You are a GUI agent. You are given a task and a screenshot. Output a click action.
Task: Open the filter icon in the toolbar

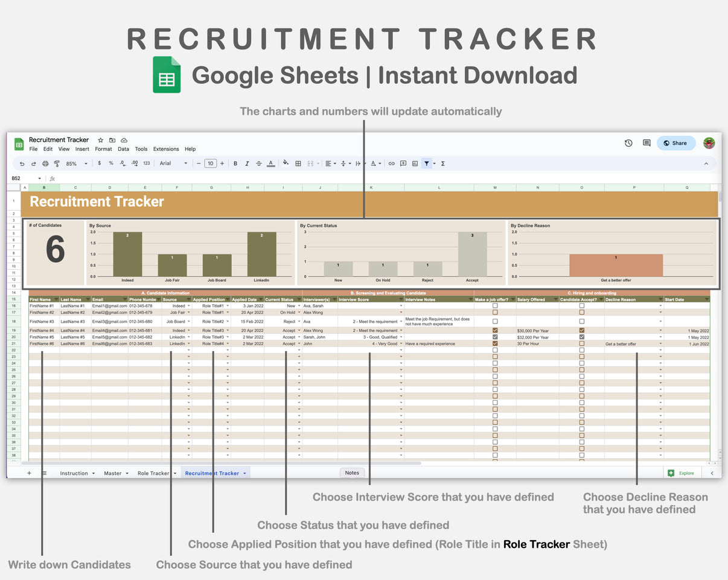tap(427, 163)
